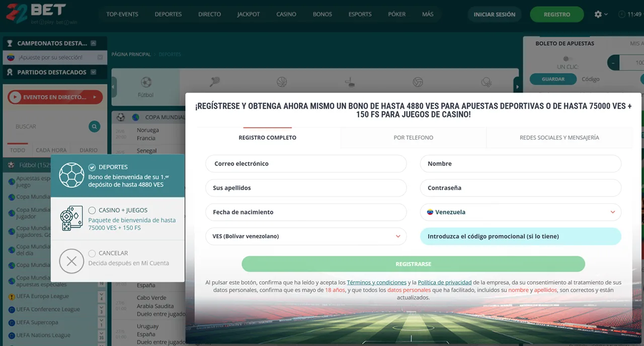Screen dimensions: 644x346
Task: Click the Registrarse submit button
Action: (413, 264)
